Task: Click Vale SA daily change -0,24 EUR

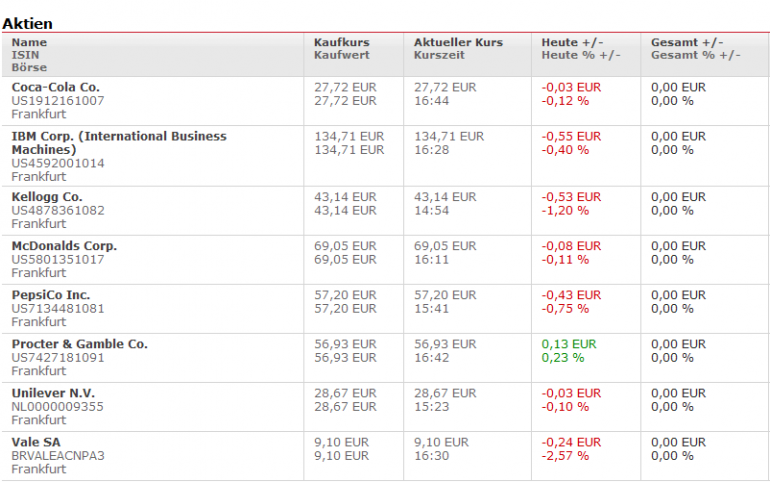Action: [x=571, y=443]
